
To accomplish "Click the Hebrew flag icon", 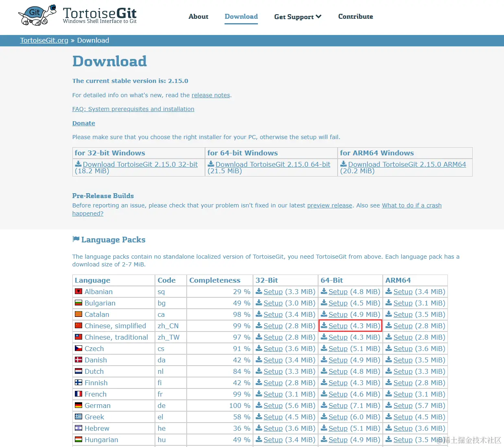I will coord(79,428).
